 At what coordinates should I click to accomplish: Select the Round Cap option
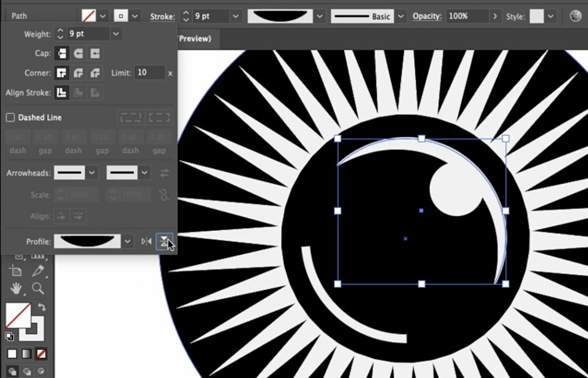click(78, 53)
